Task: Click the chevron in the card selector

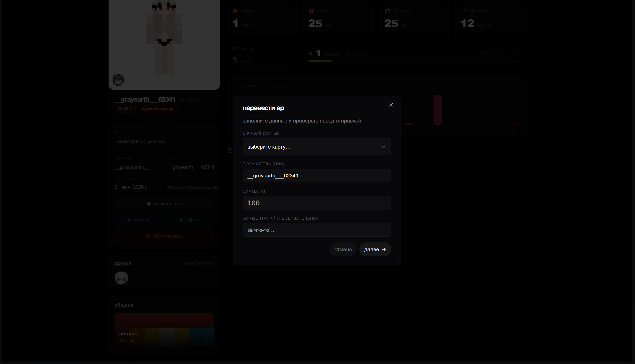Action: pos(383,147)
